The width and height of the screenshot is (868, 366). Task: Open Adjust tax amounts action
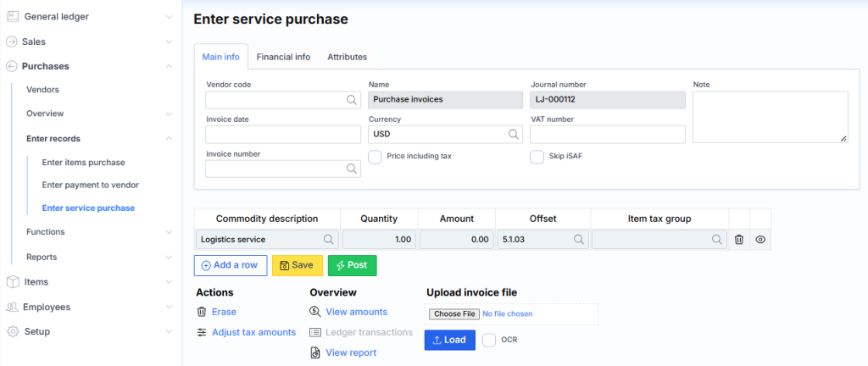[x=253, y=332]
